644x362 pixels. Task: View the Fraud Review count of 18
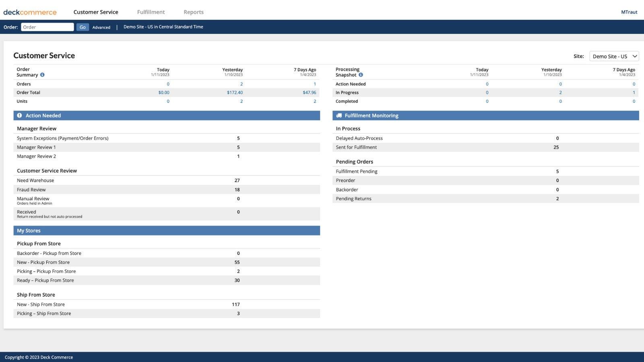click(237, 190)
